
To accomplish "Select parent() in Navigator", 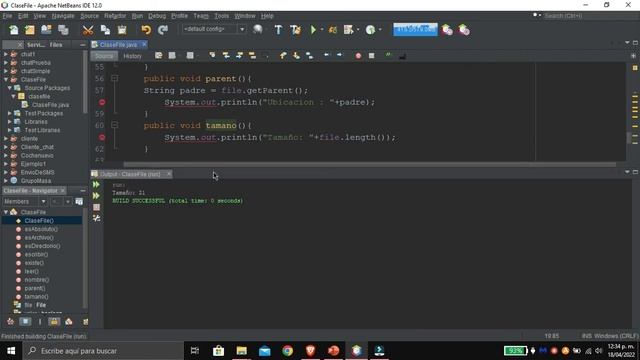I will point(35,288).
